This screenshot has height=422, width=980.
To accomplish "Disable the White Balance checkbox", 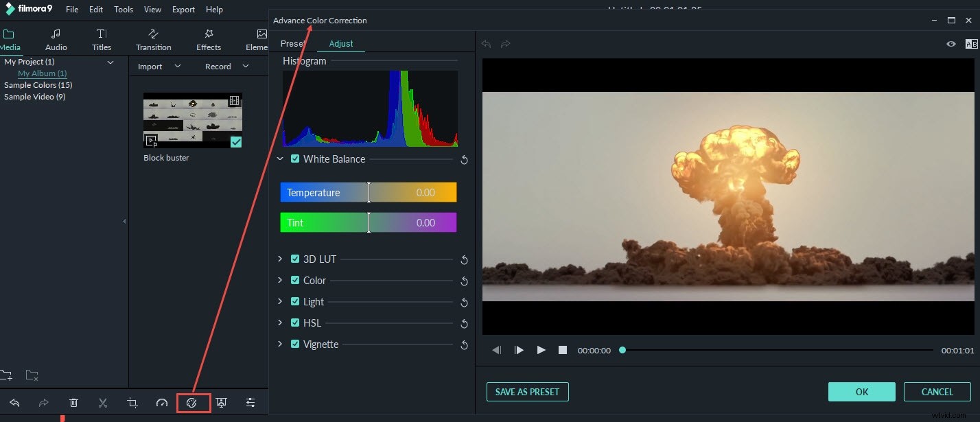I will (x=295, y=159).
